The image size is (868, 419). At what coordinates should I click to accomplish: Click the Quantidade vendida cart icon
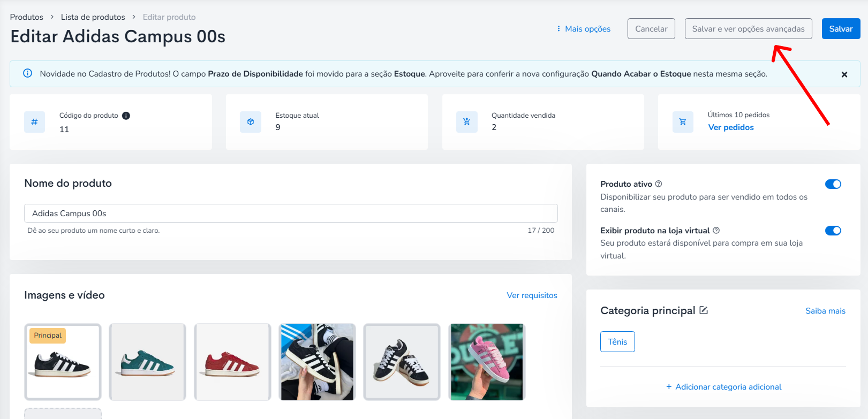467,122
